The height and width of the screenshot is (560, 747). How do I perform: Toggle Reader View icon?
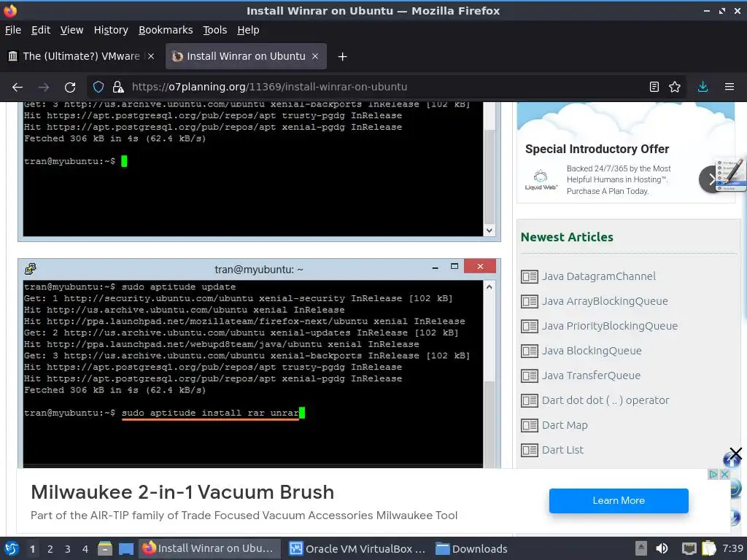click(x=654, y=87)
